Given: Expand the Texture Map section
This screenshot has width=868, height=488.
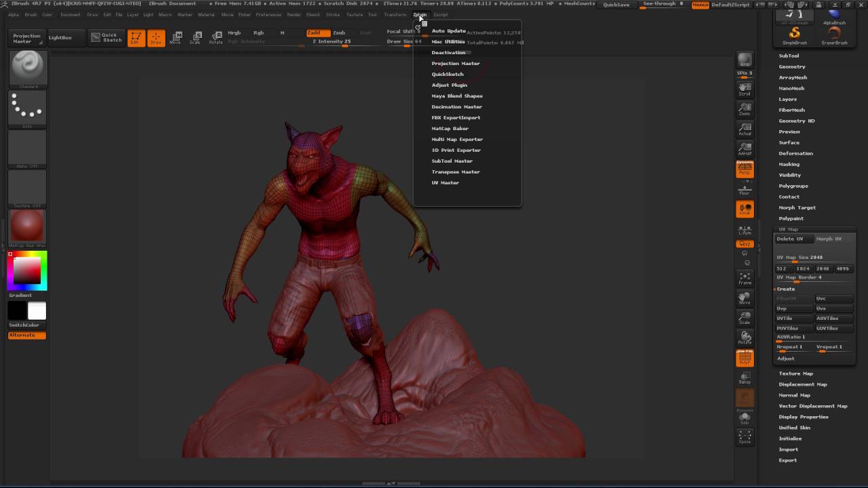Looking at the screenshot, I should coord(796,373).
